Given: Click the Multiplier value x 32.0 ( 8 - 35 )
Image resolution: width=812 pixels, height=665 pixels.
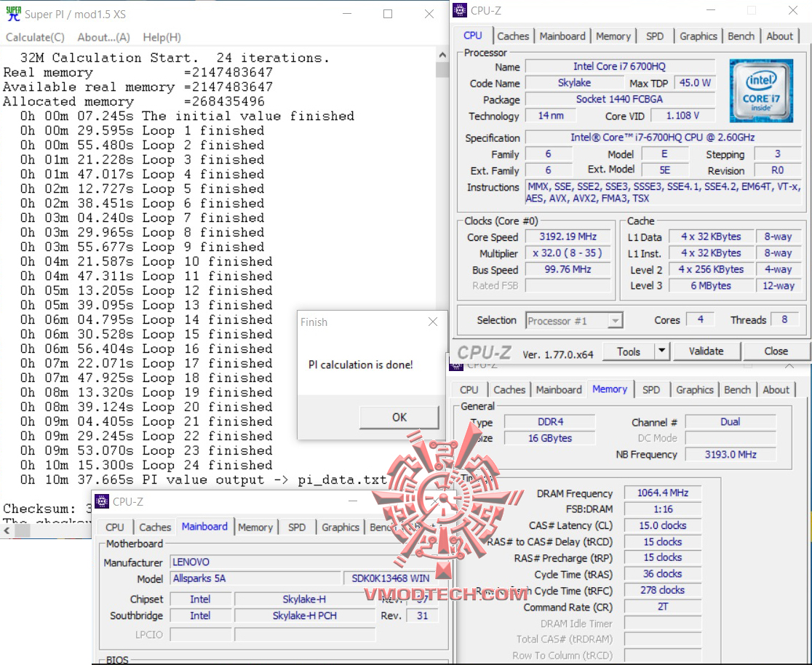Looking at the screenshot, I should 568,252.
